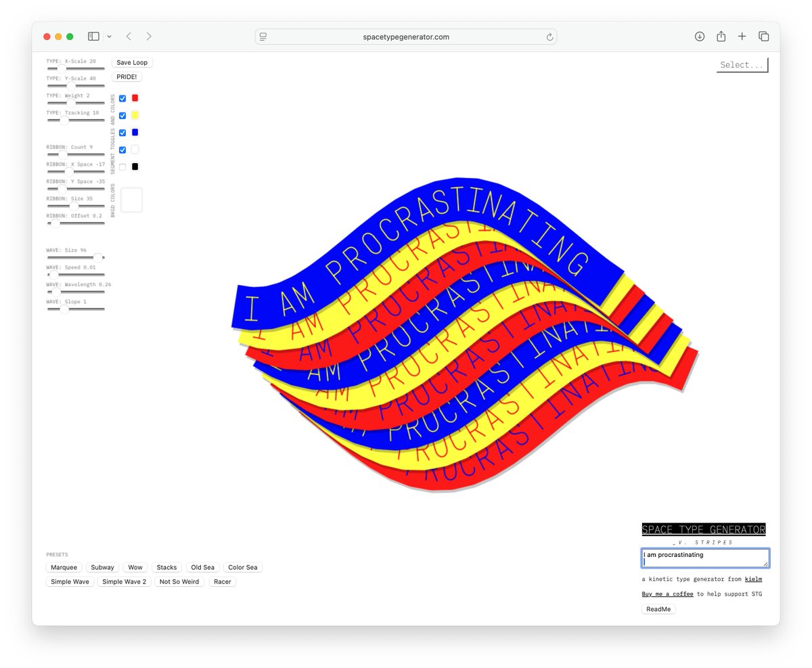This screenshot has width=812, height=668.
Task: Open a new tab with the plus icon
Action: click(x=742, y=37)
